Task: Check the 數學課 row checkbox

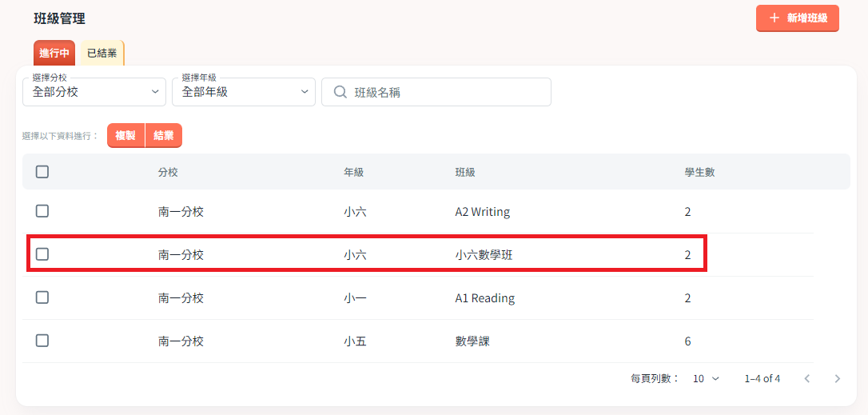Action: point(42,341)
